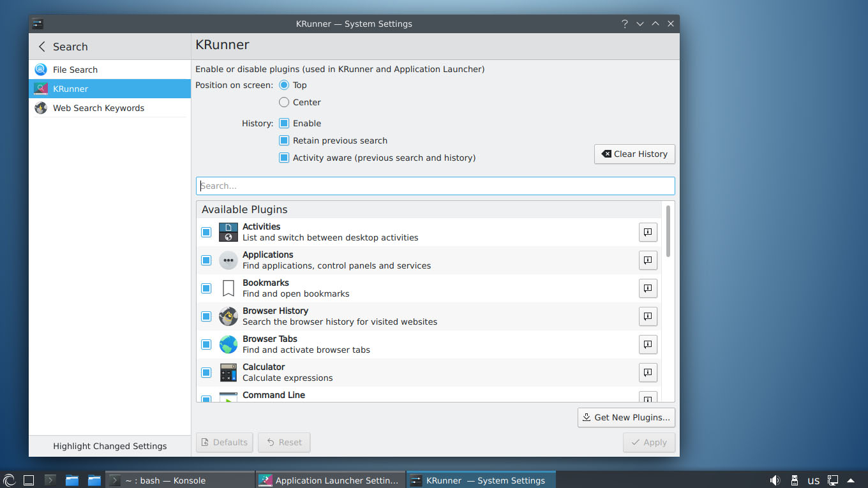Click the Calculator plugin icon

228,373
